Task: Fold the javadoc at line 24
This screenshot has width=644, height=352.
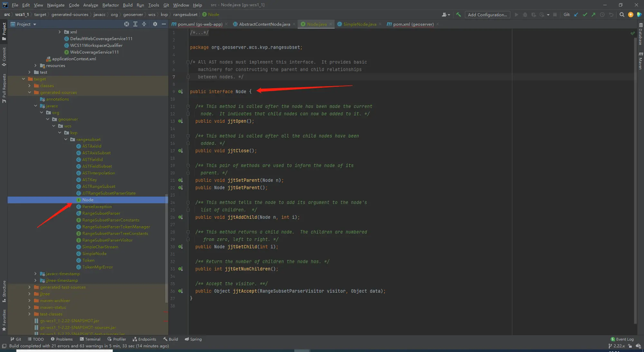Action: tap(188, 202)
